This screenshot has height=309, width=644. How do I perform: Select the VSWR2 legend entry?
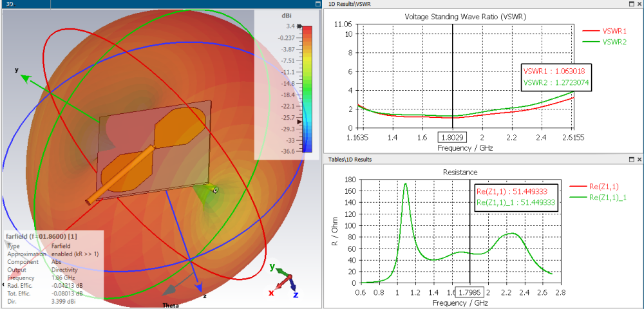pos(605,41)
